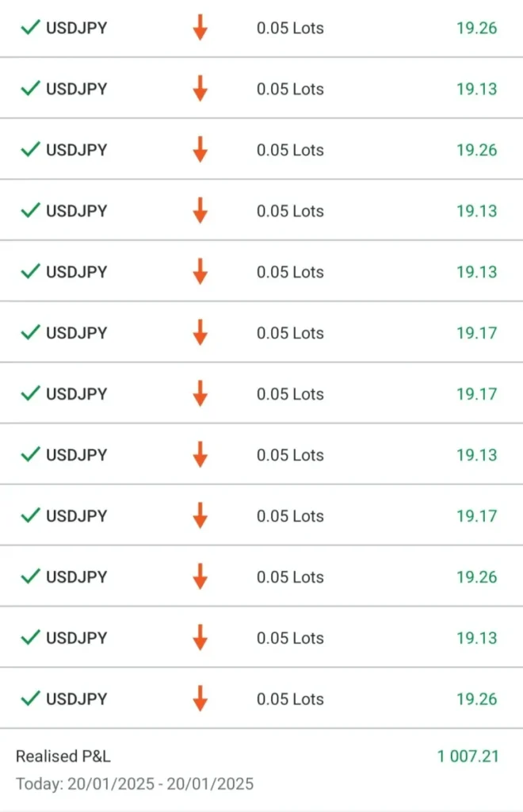Click the 1 007.21 realised total amount

pos(468,756)
